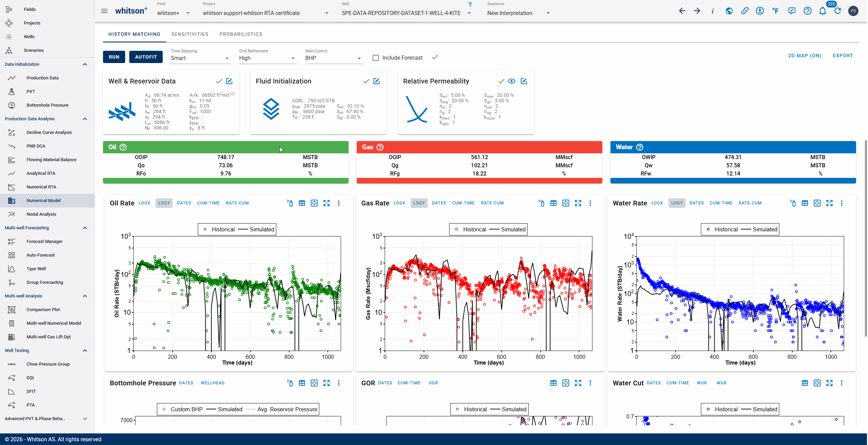This screenshot has height=445, width=868.
Task: Click the well filter funnel icon
Action: (x=470, y=4)
